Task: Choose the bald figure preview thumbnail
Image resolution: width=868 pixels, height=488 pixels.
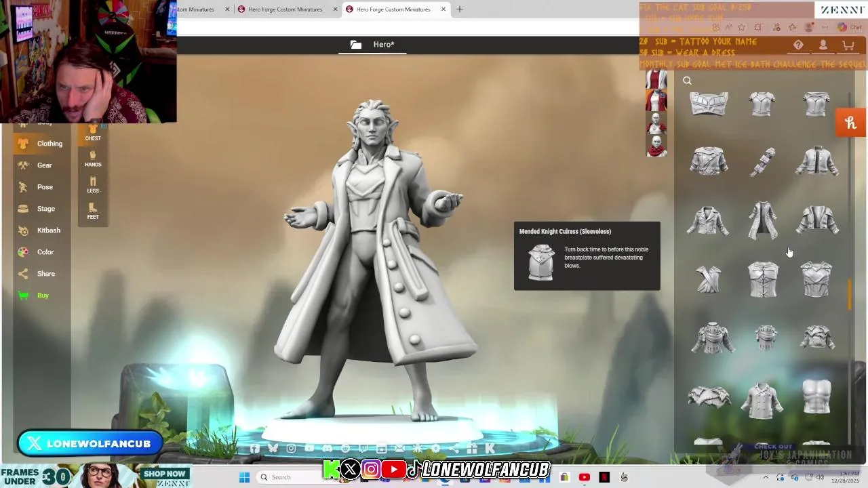Action: point(656,123)
